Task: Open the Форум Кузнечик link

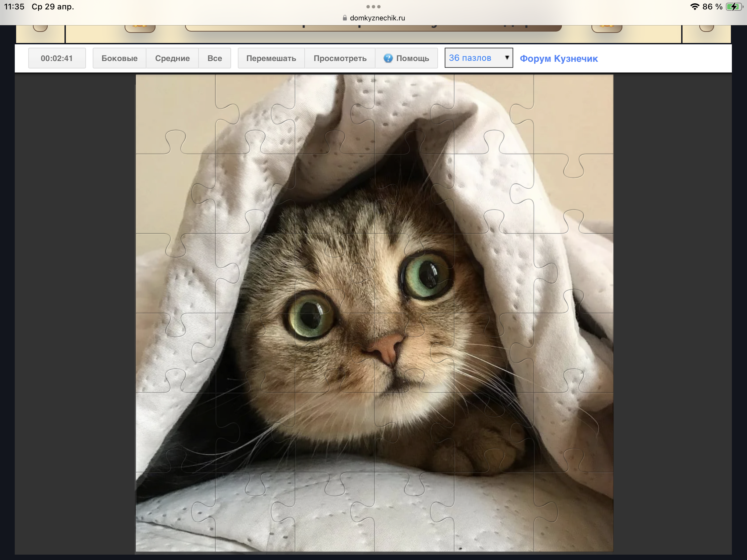Action: tap(559, 59)
